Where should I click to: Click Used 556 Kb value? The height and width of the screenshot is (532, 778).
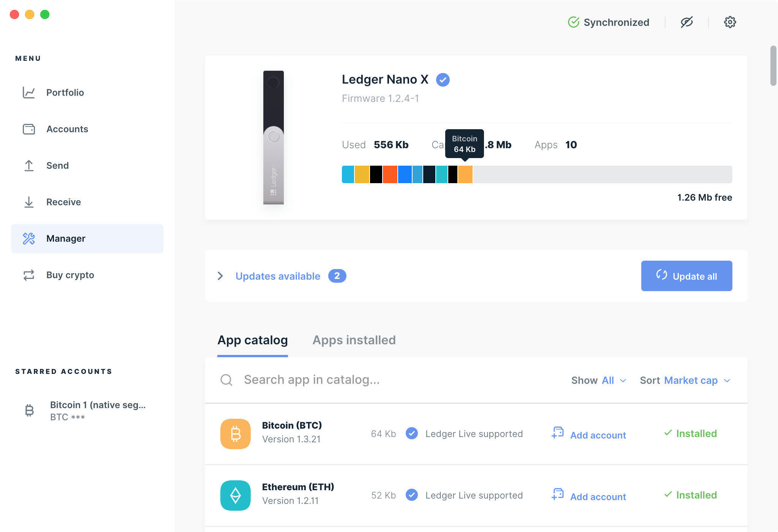pos(391,145)
